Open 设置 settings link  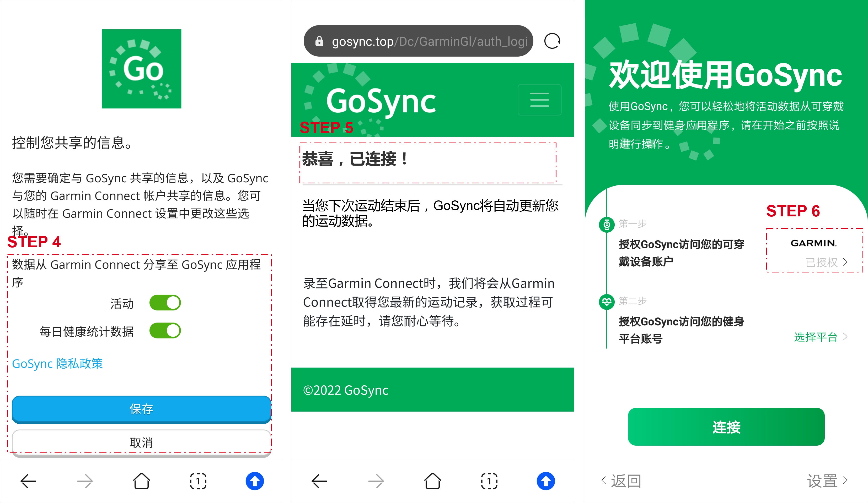tap(827, 481)
